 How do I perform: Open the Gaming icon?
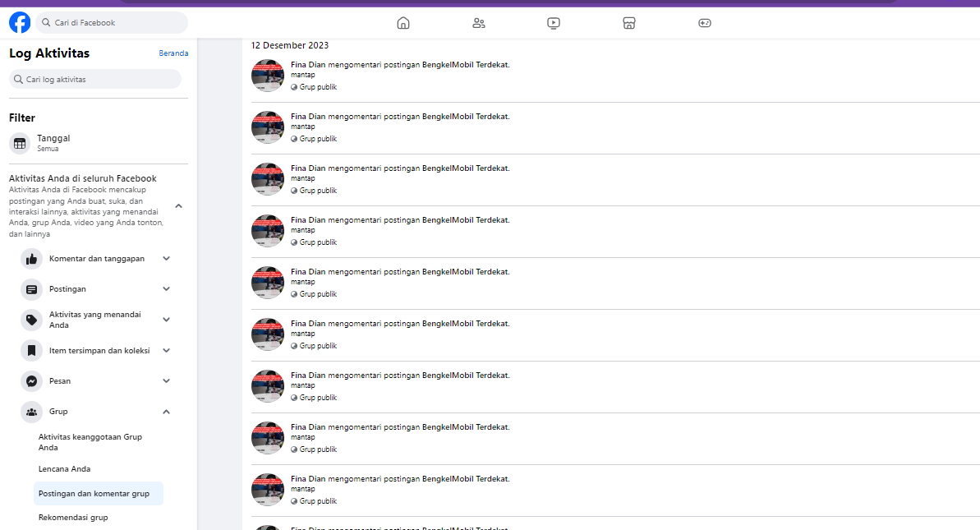tap(704, 23)
